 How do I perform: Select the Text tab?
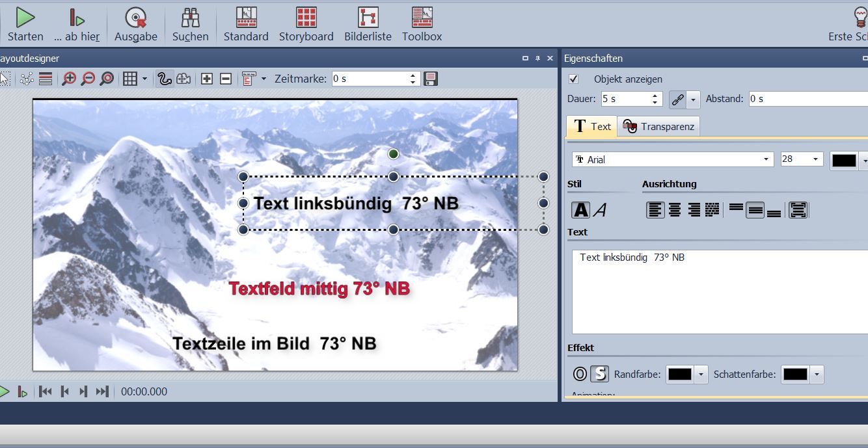[591, 127]
